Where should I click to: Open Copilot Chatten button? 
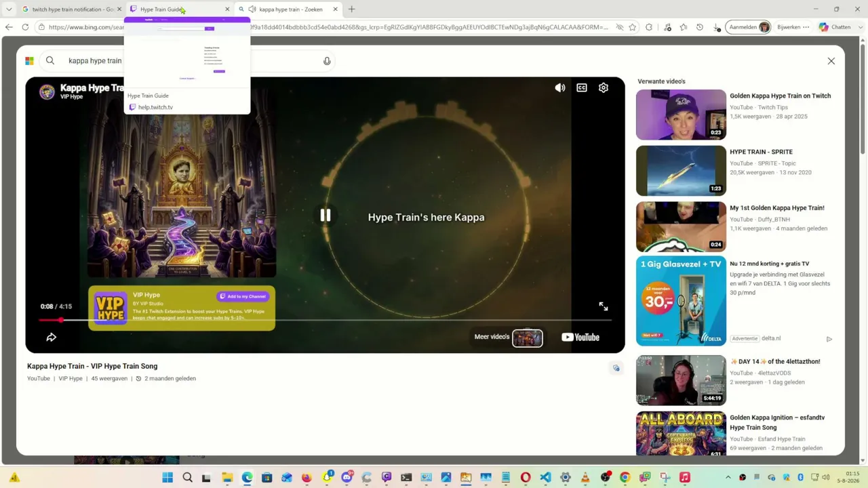[x=834, y=27]
